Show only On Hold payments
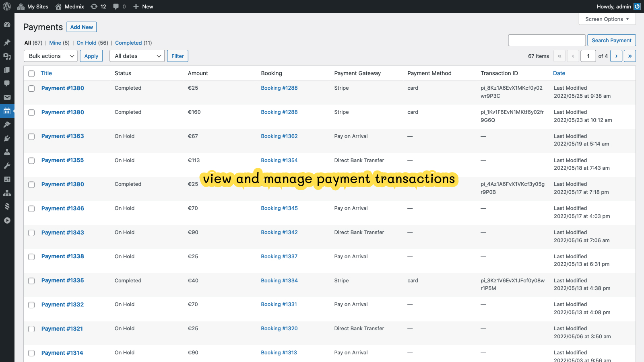Viewport: 644px width, 362px height. coord(87,43)
